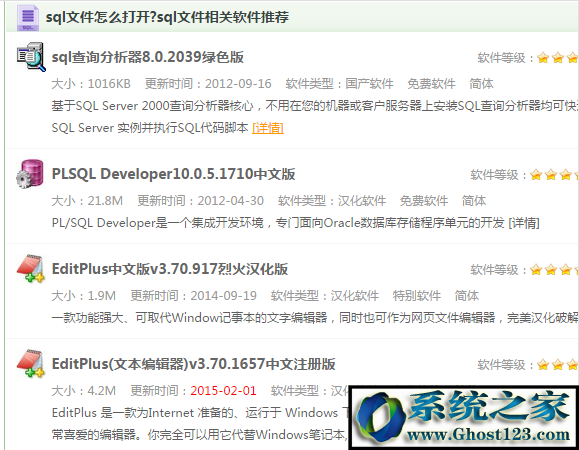Click description EditPlus 是一款为Internet 准备的
This screenshot has height=450, width=579.
(x=200, y=423)
